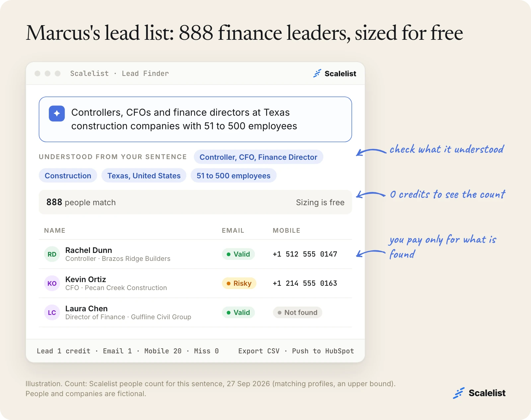The image size is (531, 420).
Task: Click inside the lead search sentence field
Action: click(x=195, y=119)
